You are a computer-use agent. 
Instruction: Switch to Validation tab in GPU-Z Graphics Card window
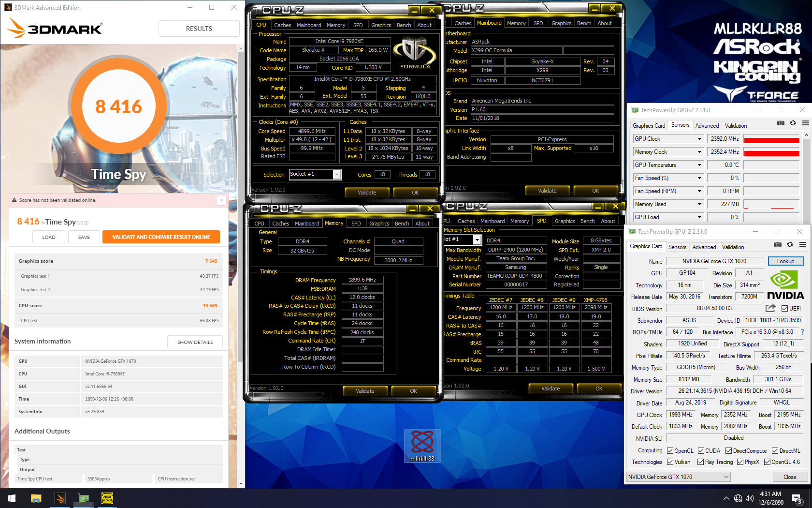tap(733, 247)
